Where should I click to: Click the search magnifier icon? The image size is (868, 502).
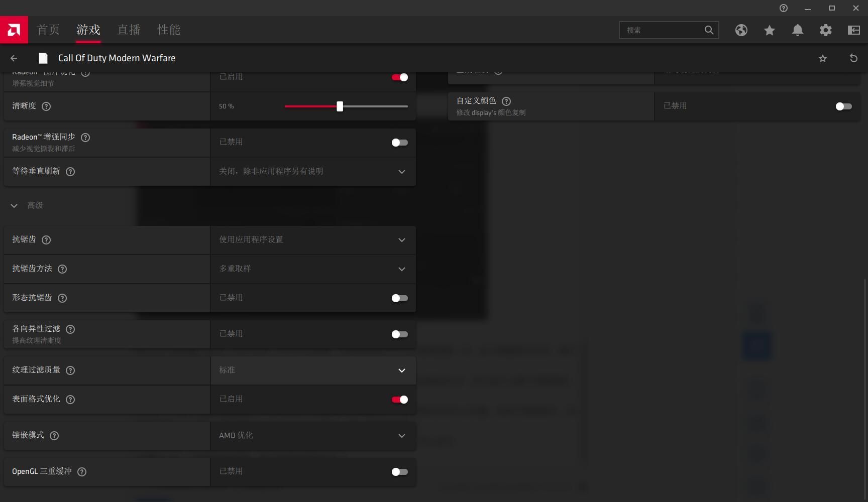pos(709,30)
